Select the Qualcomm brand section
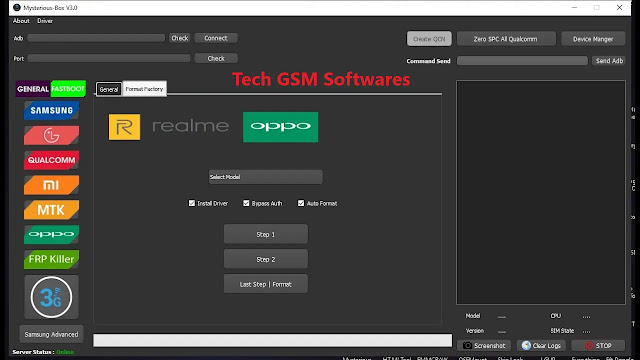 [x=51, y=160]
